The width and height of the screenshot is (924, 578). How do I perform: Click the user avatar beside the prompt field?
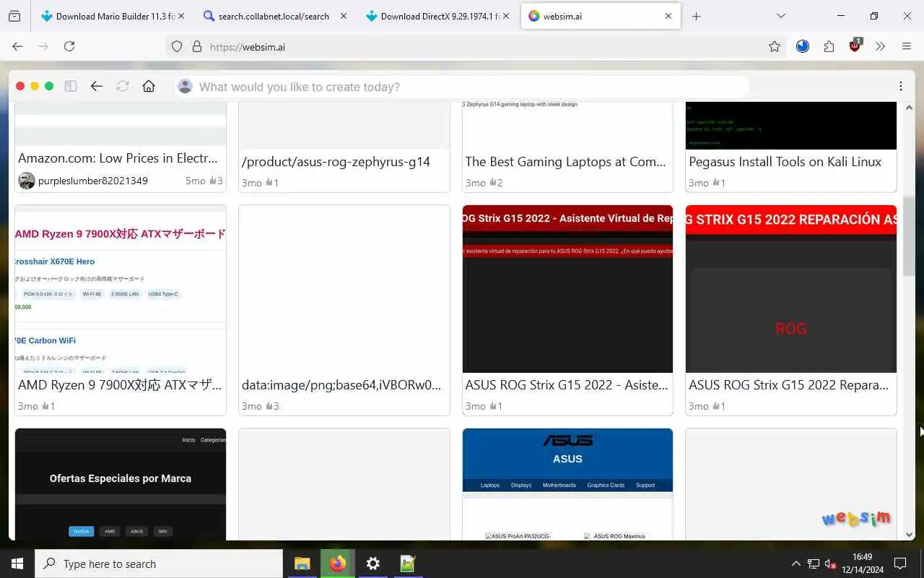pyautogui.click(x=186, y=87)
